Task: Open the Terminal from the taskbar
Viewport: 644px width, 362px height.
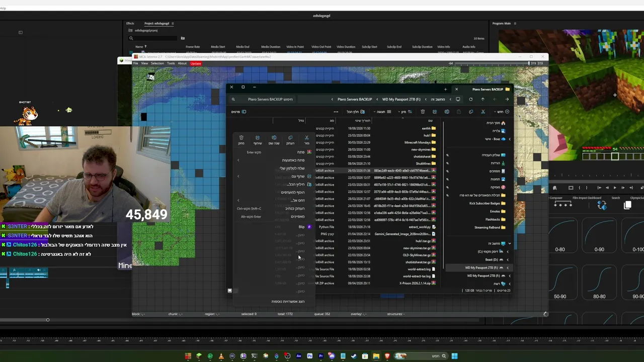Action: pos(255,356)
